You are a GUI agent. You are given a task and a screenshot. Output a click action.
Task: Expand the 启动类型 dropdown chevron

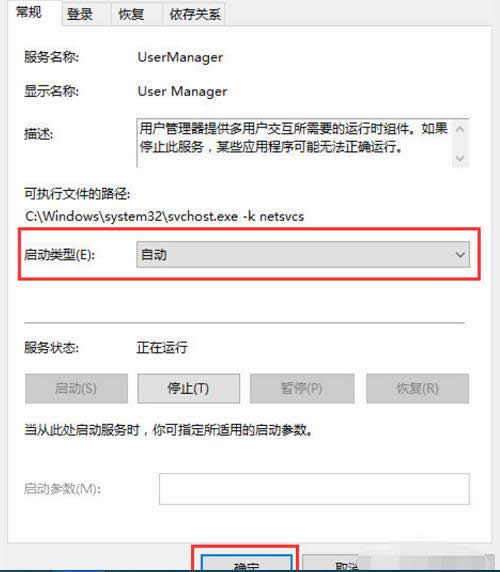click(x=460, y=255)
